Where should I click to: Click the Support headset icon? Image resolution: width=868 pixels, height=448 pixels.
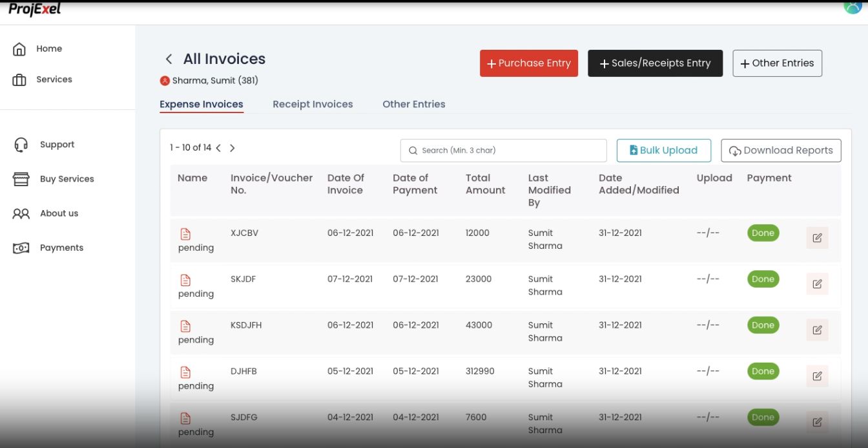(21, 145)
